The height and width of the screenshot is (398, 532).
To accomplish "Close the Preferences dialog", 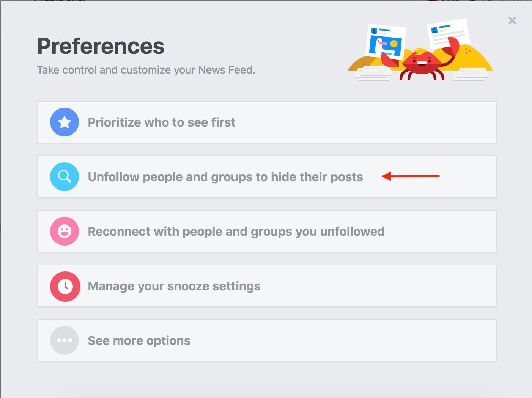I will pyautogui.click(x=512, y=20).
